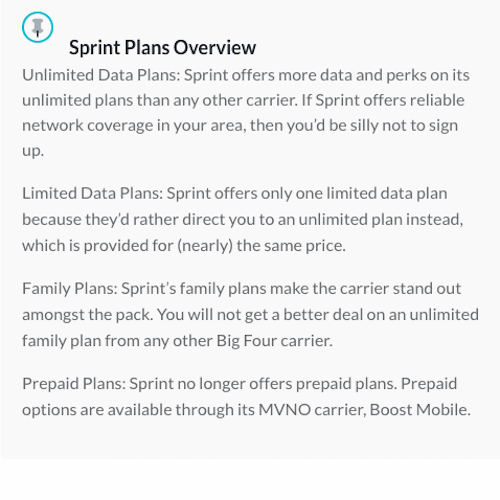Viewport: 500px width, 500px height.
Task: Click the "Limited Data Plans:" label text
Action: coord(92,194)
